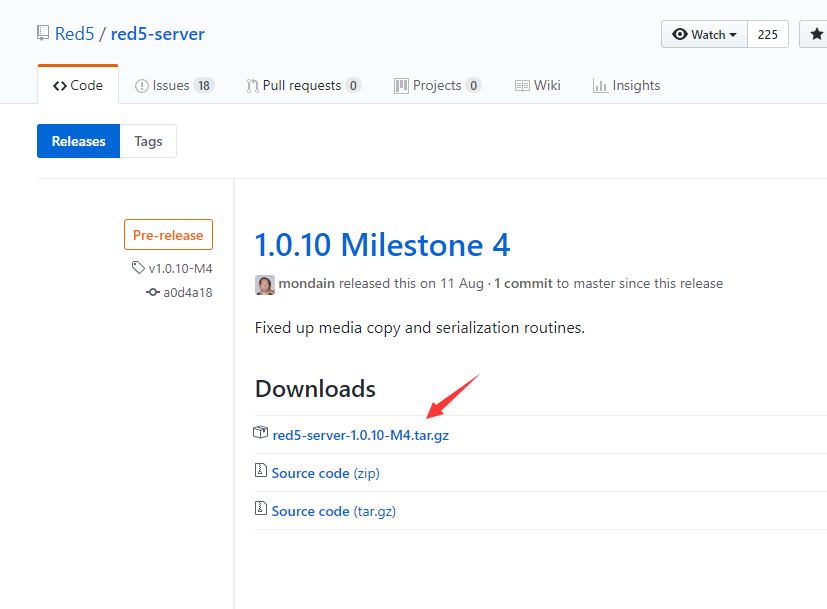Click the Wiki book icon

click(x=522, y=86)
